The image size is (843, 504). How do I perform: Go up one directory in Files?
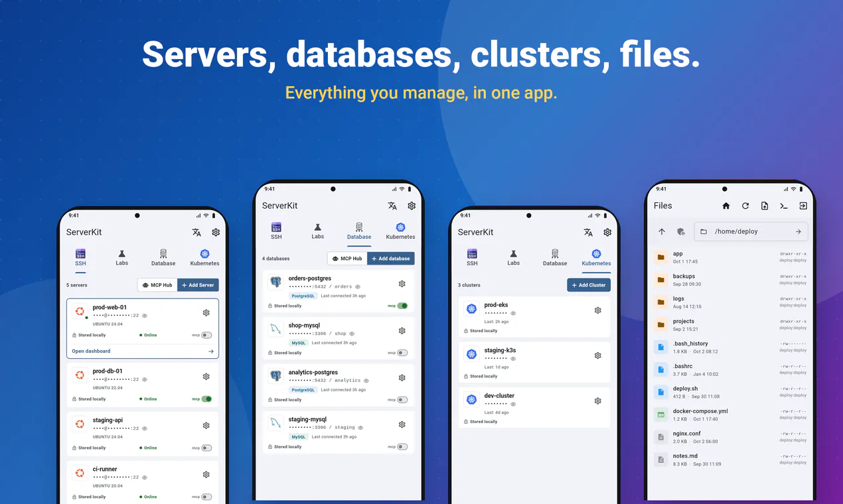tap(662, 231)
